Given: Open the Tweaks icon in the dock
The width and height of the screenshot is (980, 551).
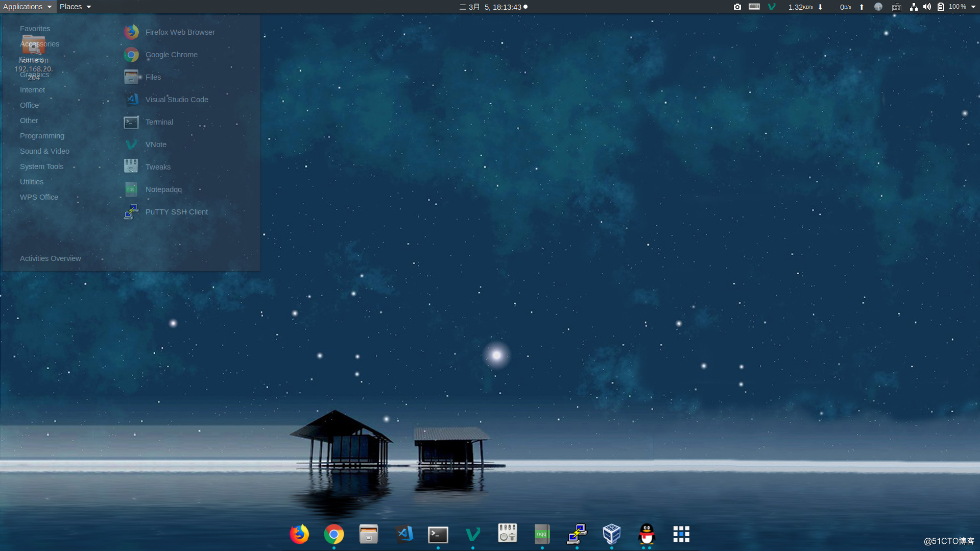Looking at the screenshot, I should [508, 533].
